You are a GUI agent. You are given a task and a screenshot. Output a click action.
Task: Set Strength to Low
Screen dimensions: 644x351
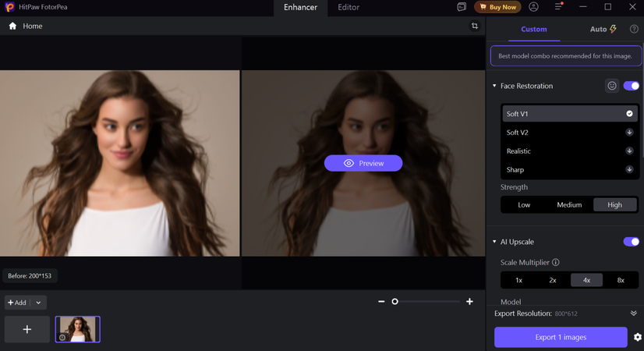[x=524, y=204]
